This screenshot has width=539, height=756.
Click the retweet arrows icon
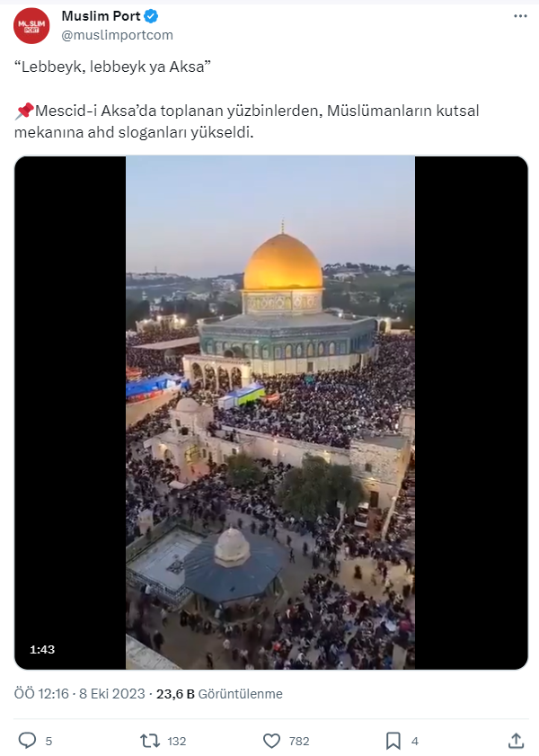[150, 741]
